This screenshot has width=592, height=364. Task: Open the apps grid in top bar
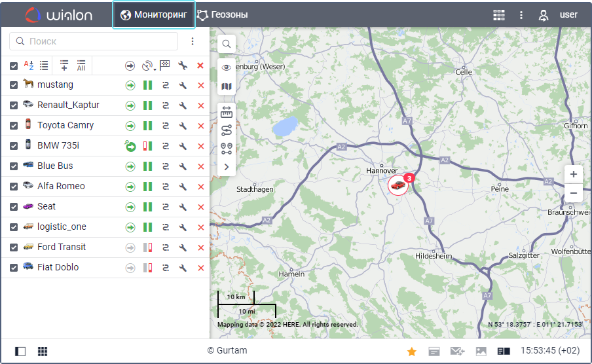click(499, 14)
